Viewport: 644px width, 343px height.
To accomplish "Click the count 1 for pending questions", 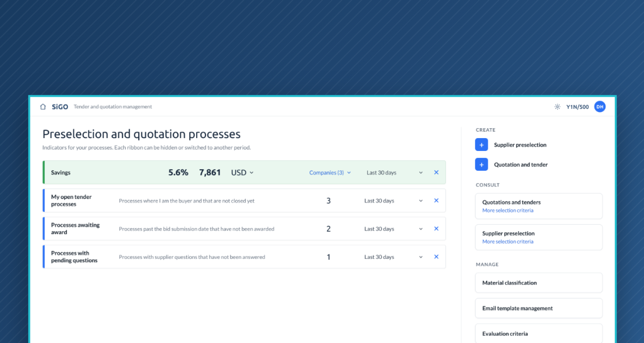I will click(x=328, y=257).
